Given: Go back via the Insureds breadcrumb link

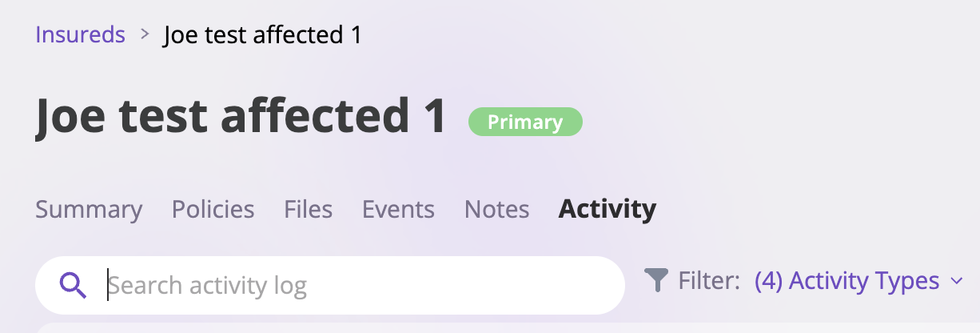Looking at the screenshot, I should tap(81, 34).
